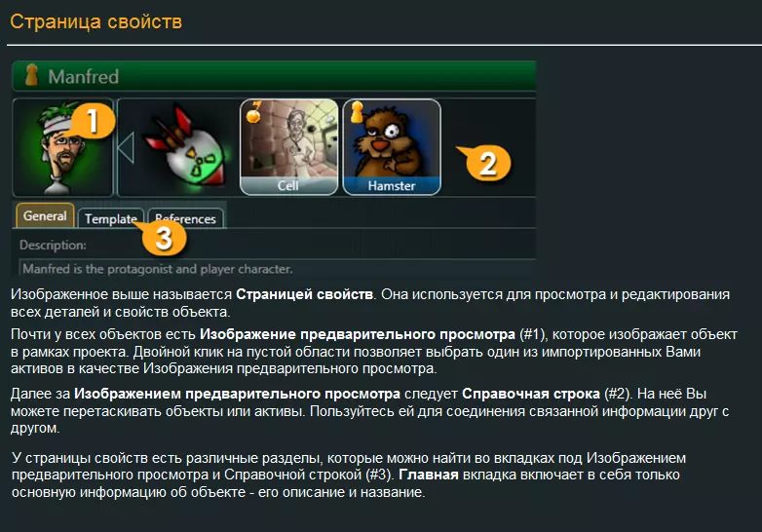The image size is (762, 532).
Task: Click the Description text field
Action: (277, 269)
